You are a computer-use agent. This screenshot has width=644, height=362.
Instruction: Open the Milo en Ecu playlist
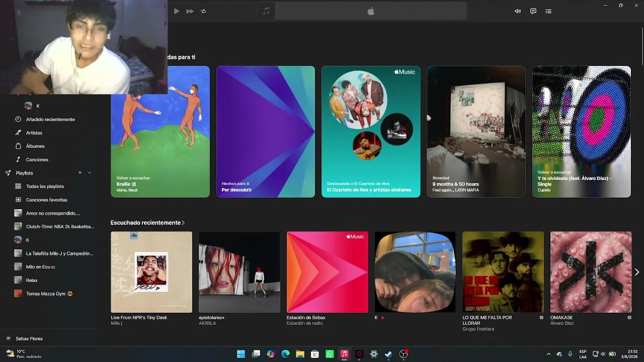point(41,267)
